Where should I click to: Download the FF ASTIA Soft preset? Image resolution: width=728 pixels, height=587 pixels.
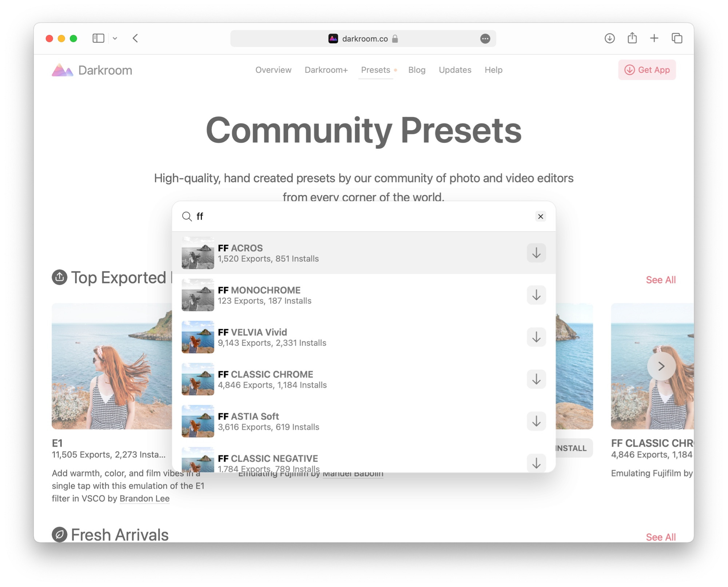pos(536,421)
